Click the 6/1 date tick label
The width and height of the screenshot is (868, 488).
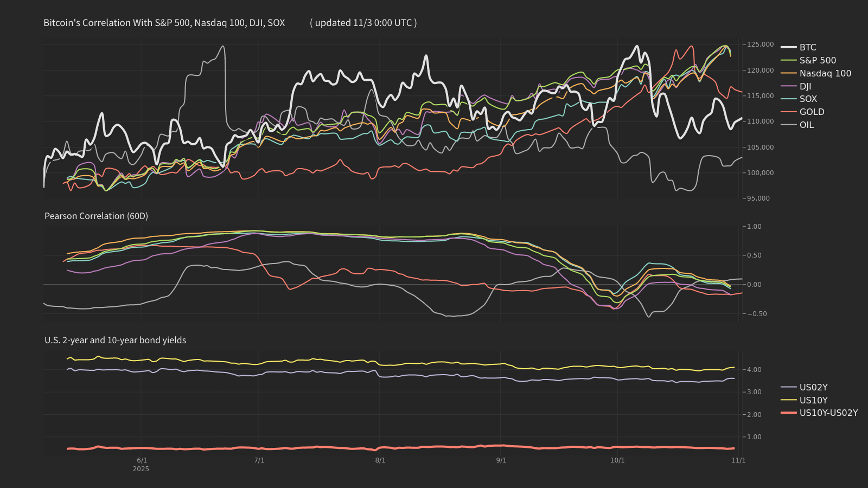142,460
